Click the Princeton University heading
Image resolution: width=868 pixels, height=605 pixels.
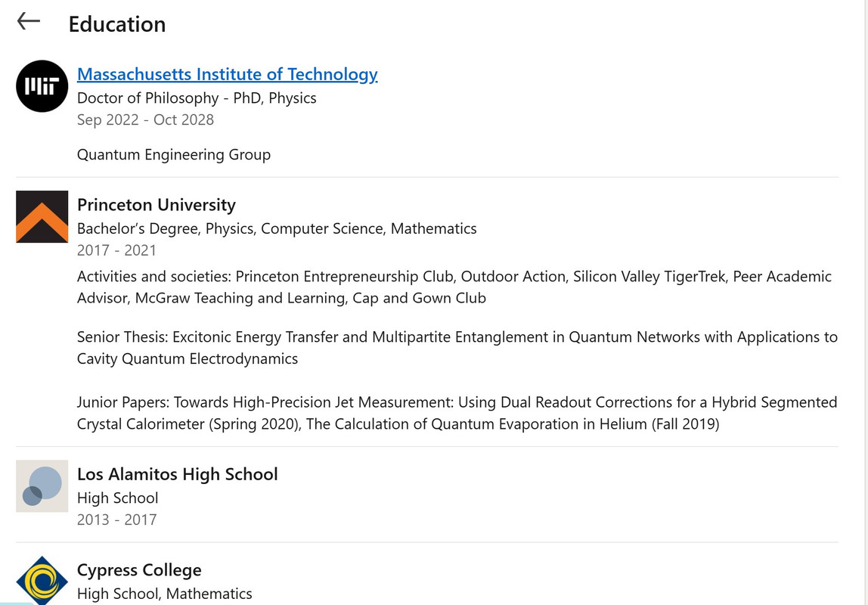pyautogui.click(x=156, y=205)
